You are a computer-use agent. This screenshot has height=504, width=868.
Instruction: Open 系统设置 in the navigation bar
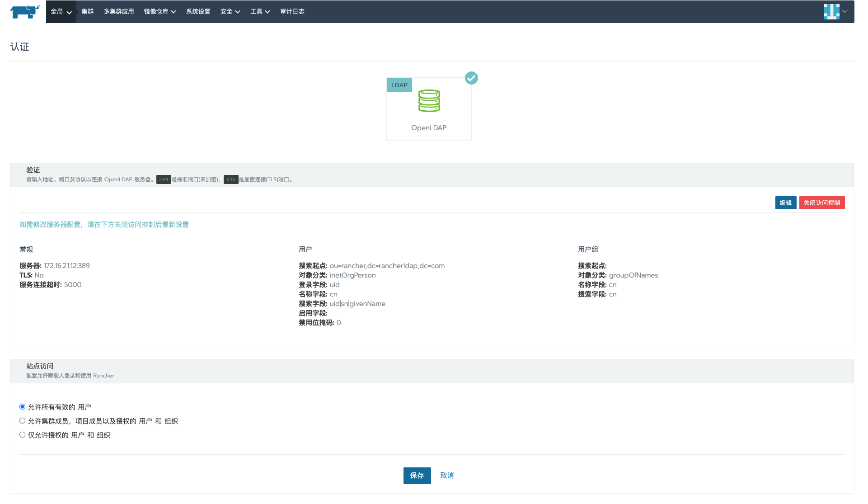click(198, 12)
